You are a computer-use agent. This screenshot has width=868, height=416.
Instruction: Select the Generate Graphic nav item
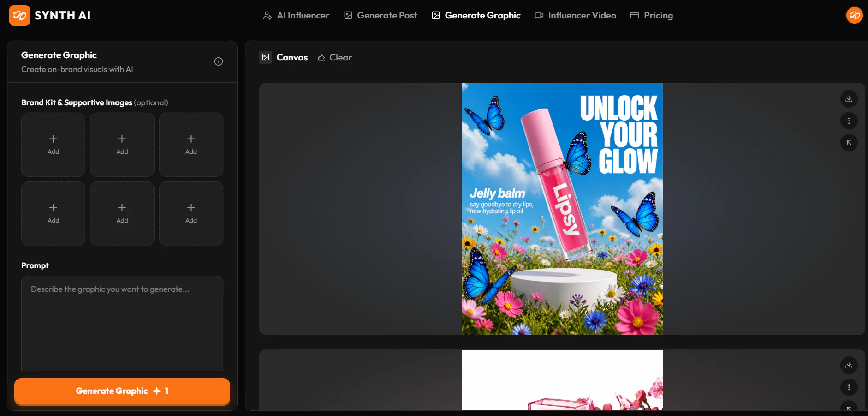(476, 15)
